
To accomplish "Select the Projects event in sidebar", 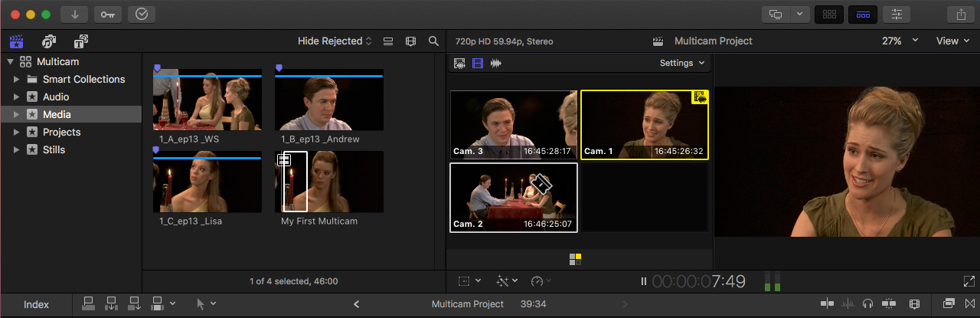I will coord(61,133).
